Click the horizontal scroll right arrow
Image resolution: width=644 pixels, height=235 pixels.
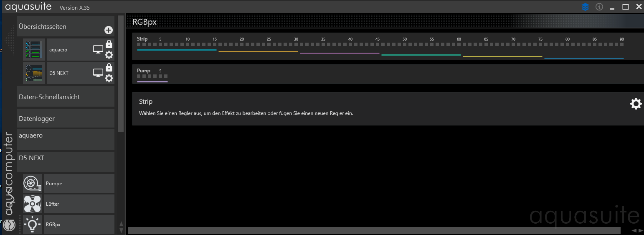641,230
